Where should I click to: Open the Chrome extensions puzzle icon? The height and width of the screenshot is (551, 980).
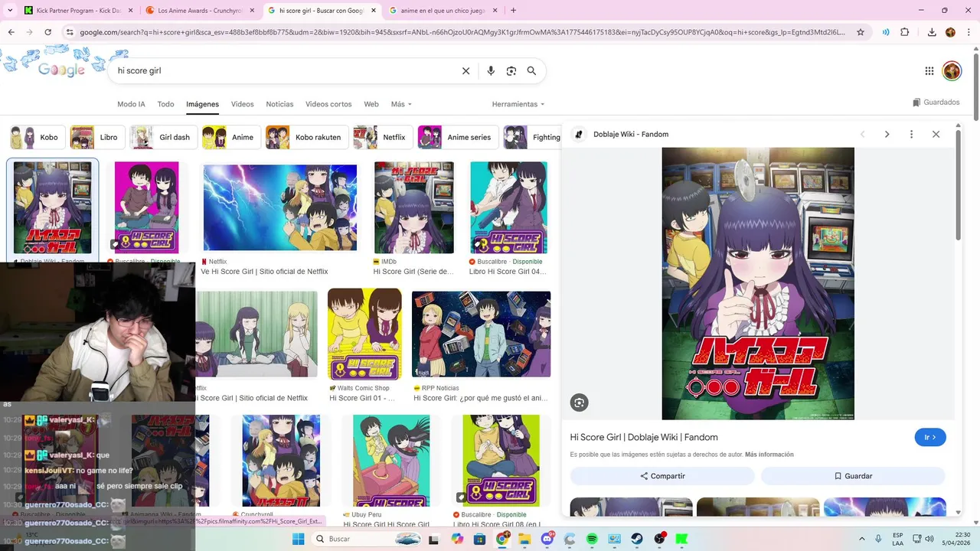pyautogui.click(x=905, y=32)
